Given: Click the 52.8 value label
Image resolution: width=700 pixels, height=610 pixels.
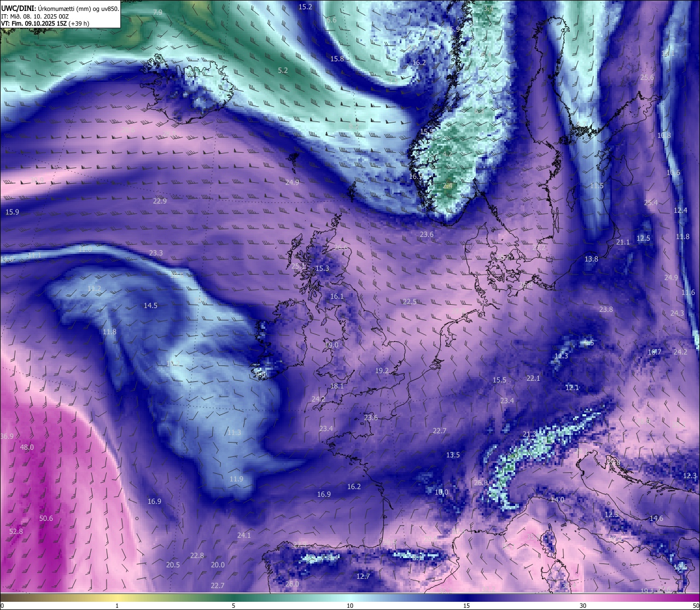Looking at the screenshot, I should coord(16,531).
